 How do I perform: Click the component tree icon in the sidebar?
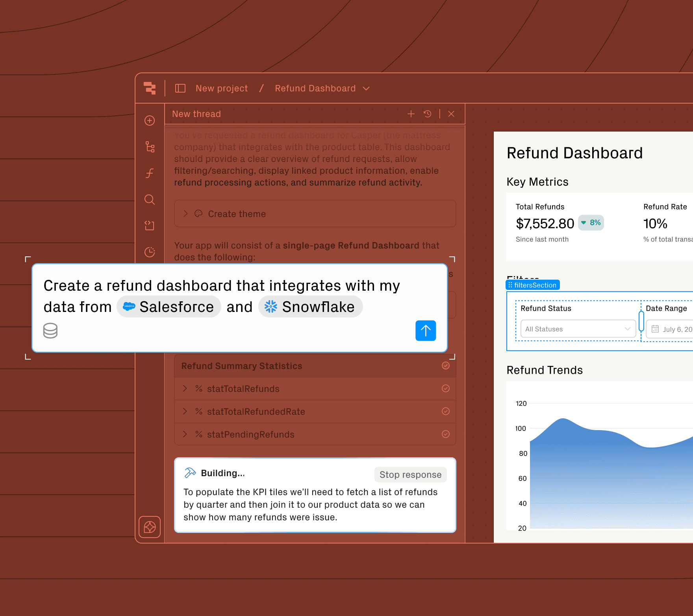(x=149, y=147)
